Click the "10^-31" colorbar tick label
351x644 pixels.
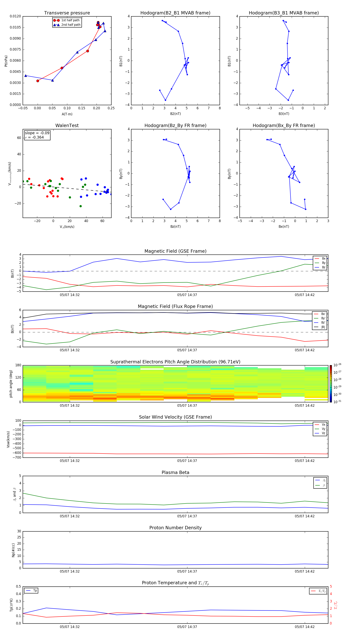pos(337,402)
